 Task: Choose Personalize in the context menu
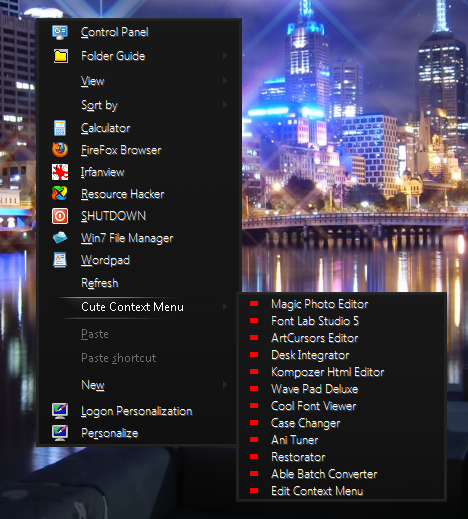139,433
